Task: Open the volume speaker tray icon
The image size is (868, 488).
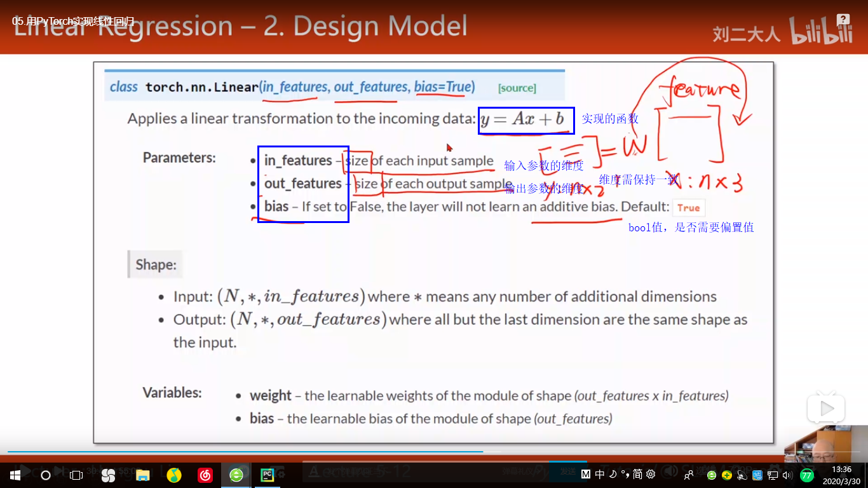Action: point(788,475)
